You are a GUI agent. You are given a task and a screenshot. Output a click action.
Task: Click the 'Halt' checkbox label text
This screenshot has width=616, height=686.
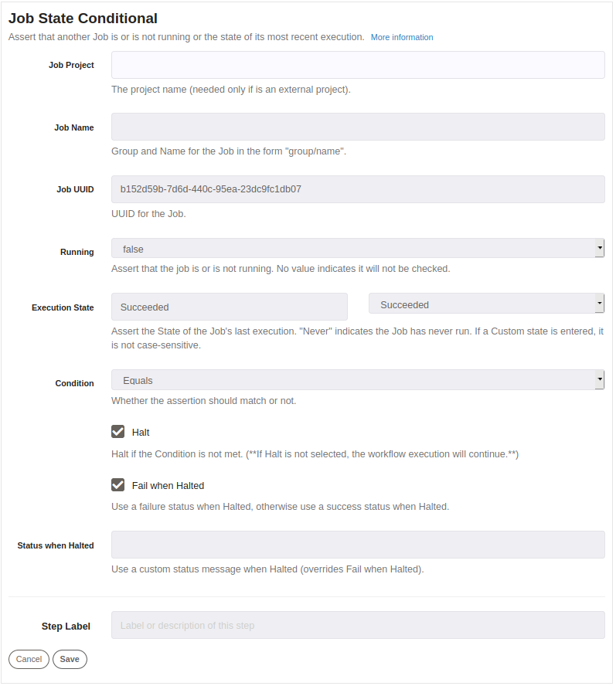(141, 433)
